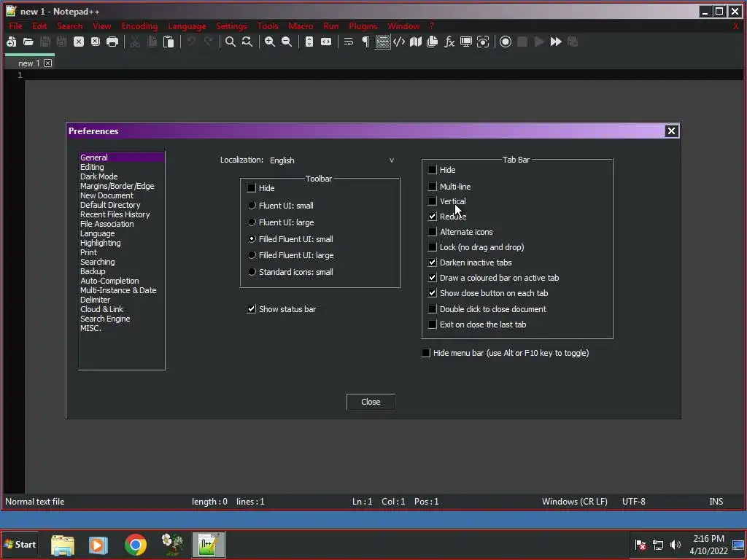
Task: Click the Windows Start button
Action: pyautogui.click(x=20, y=544)
